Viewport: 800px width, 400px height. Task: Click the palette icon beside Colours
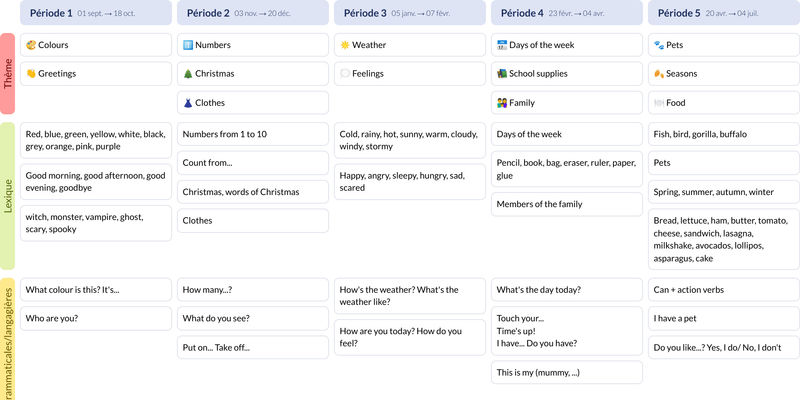(x=31, y=45)
